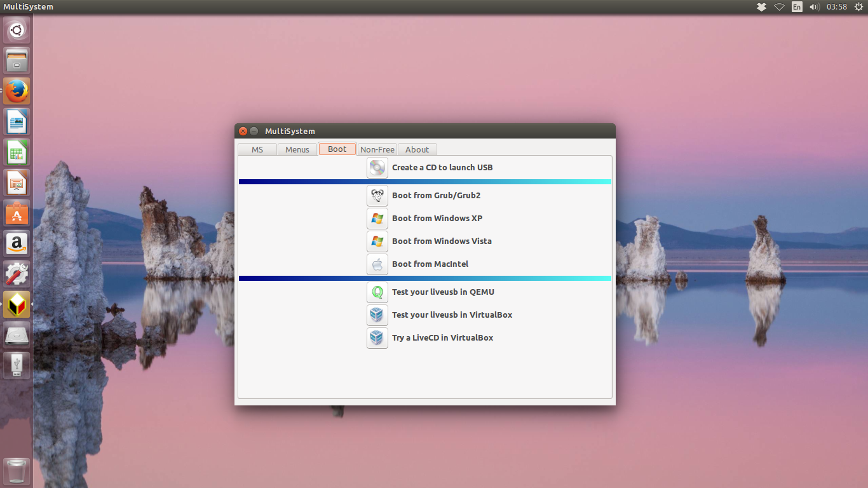Click the VirtualBox icon beside Try a LiveCD
This screenshot has width=868, height=488.
pos(377,338)
